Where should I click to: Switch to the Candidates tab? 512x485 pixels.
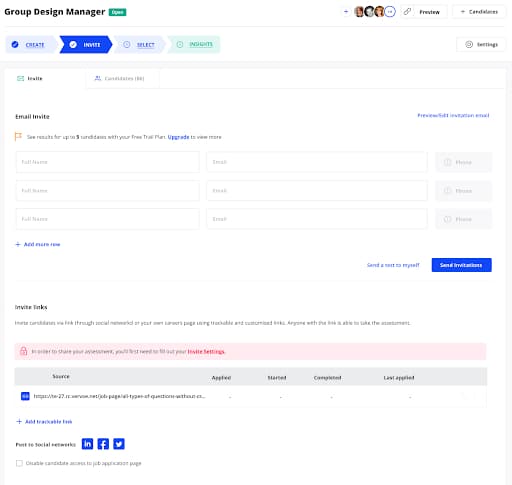tap(119, 79)
